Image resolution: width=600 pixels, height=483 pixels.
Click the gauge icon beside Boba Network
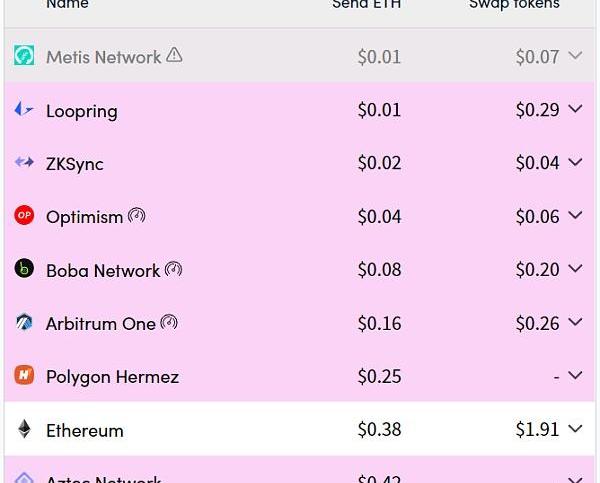[x=174, y=269]
